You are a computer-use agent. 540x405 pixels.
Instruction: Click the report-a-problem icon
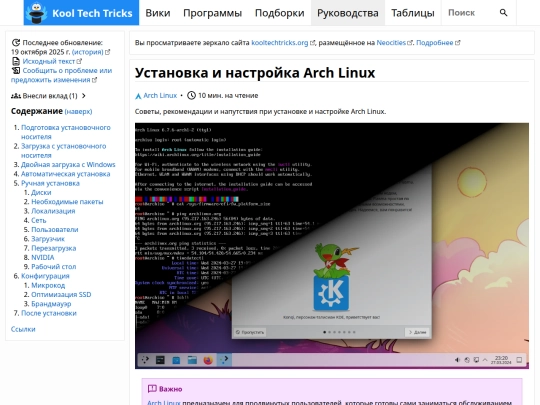coord(16,71)
